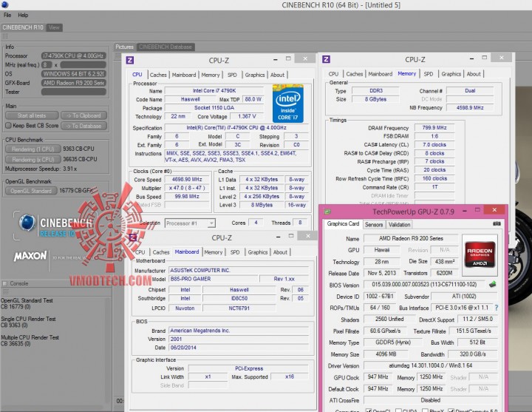Open Graphics tab in the CPU-Z Mainboard window
Viewport: 532px width, 412px height.
[x=258, y=252]
